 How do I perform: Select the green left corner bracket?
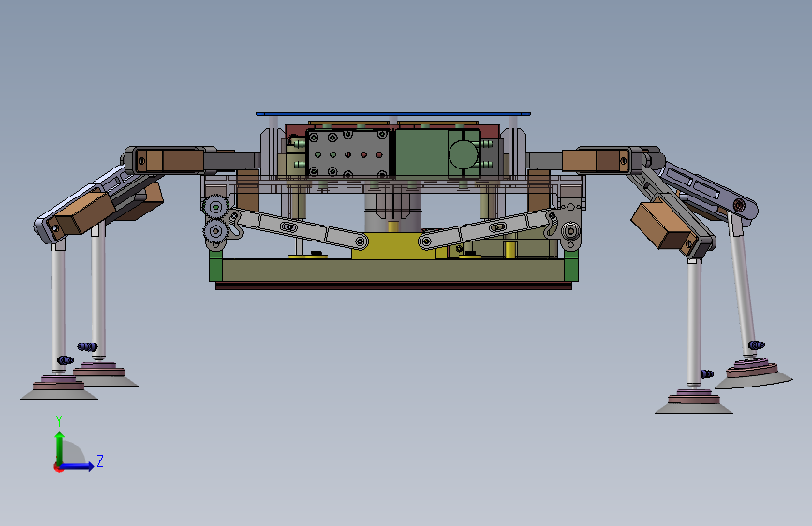click(x=215, y=266)
